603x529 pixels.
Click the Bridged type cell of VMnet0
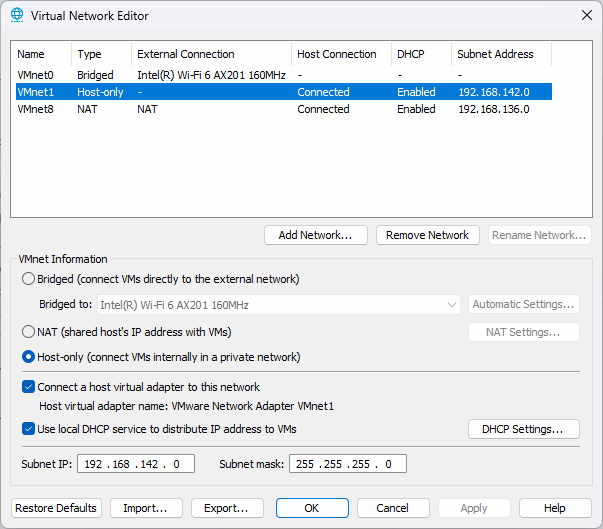click(95, 75)
